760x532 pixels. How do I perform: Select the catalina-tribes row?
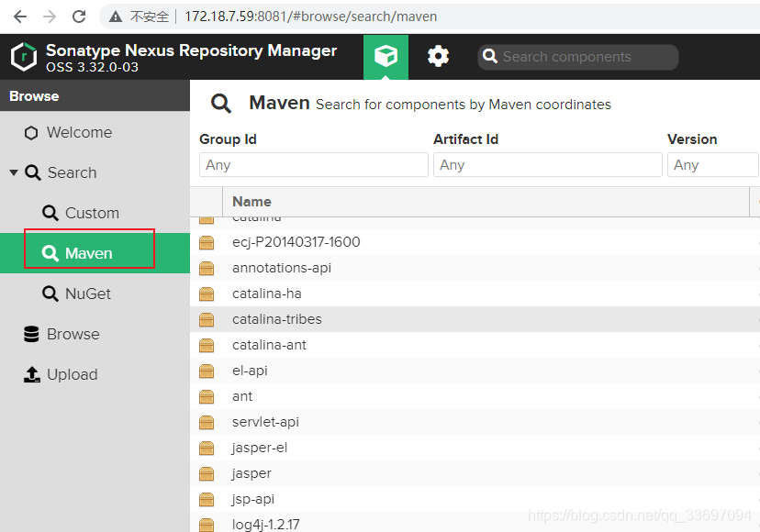coord(475,319)
